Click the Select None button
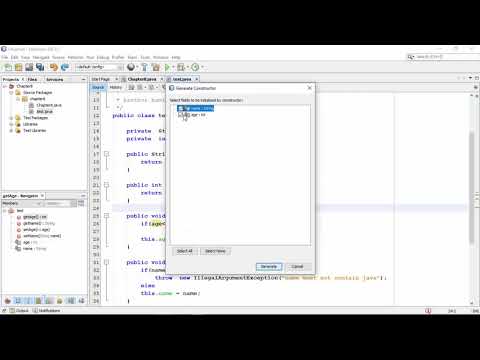Screen dimensions: 480x360 point(215,251)
